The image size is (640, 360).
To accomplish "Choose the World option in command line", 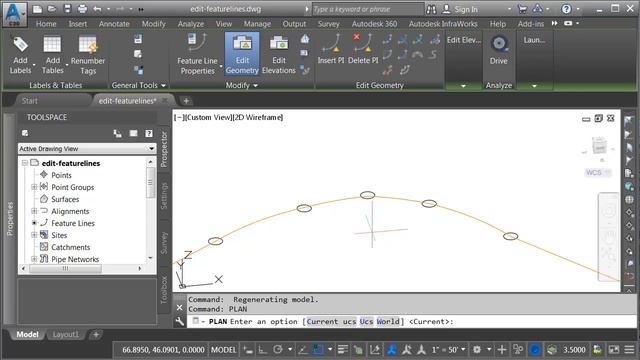I will tap(388, 322).
